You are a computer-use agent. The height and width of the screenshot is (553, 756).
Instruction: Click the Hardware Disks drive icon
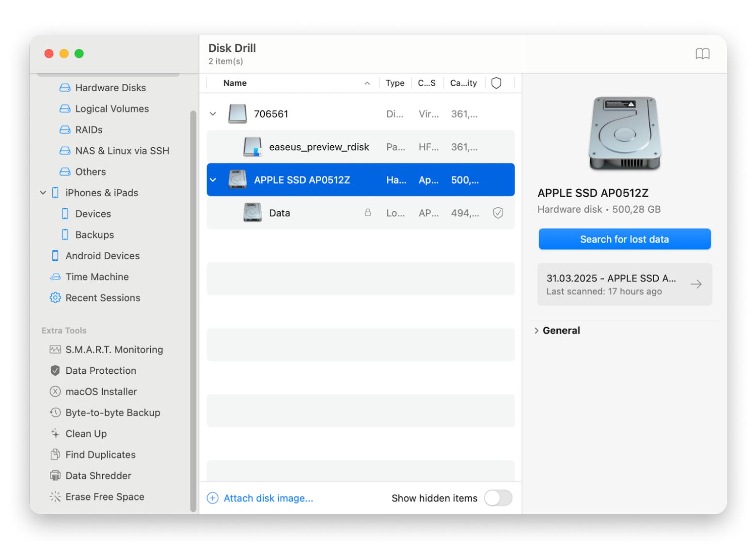click(x=65, y=88)
